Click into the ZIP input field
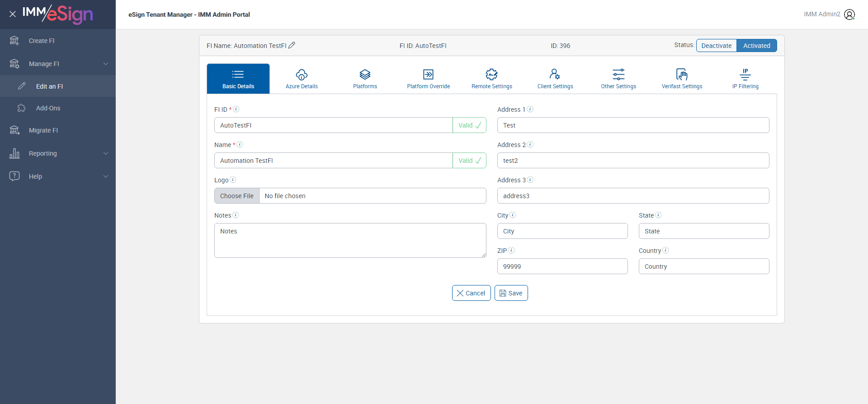 click(562, 266)
